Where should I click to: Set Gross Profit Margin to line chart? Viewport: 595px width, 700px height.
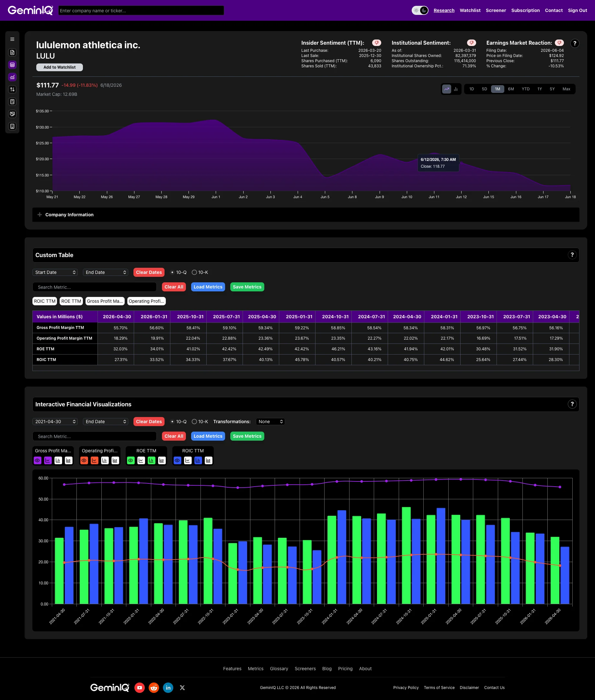click(48, 460)
